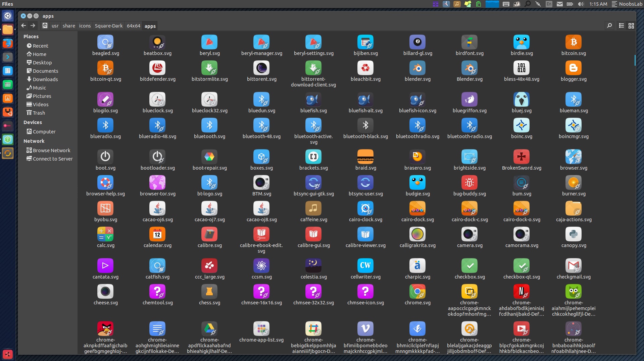The width and height of the screenshot is (644, 361).
Task: Navigate to the icons path segment
Action: (x=85, y=26)
